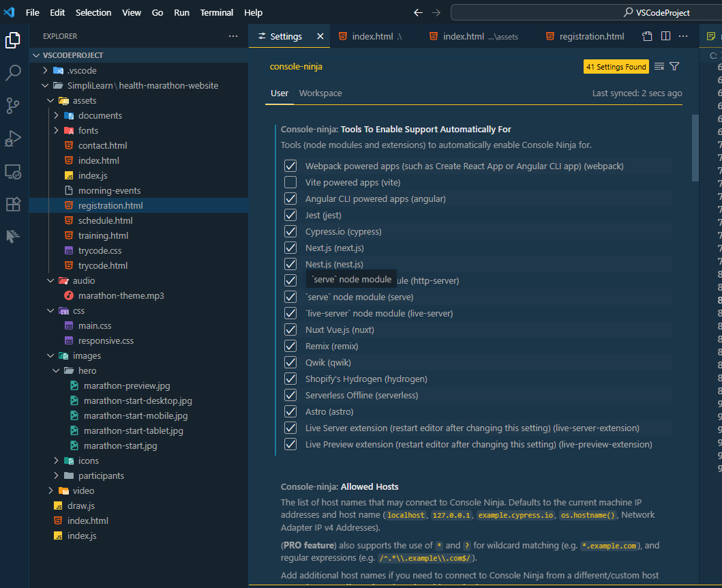Image resolution: width=722 pixels, height=588 pixels.
Task: Open the Explorer view in activity bar
Action: tap(13, 40)
